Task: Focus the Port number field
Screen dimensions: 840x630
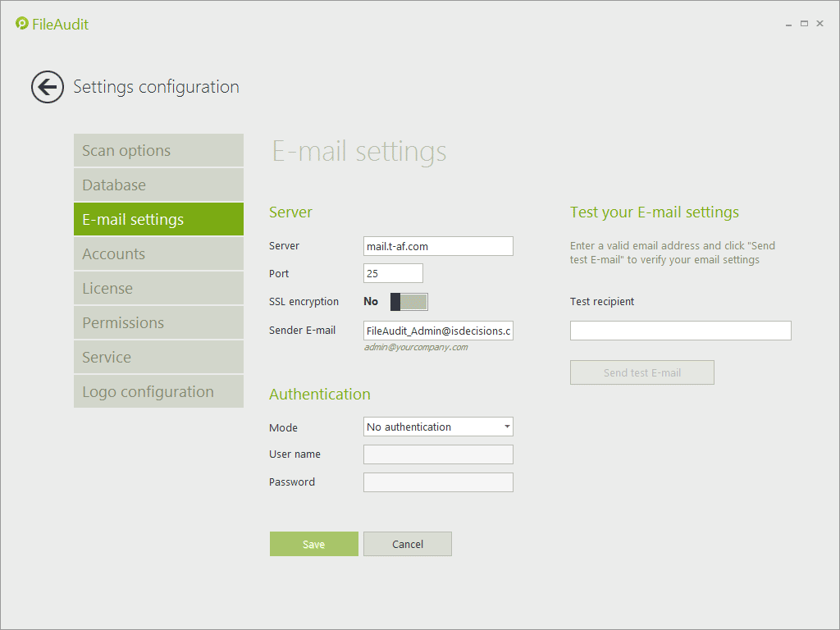Action: click(x=393, y=274)
